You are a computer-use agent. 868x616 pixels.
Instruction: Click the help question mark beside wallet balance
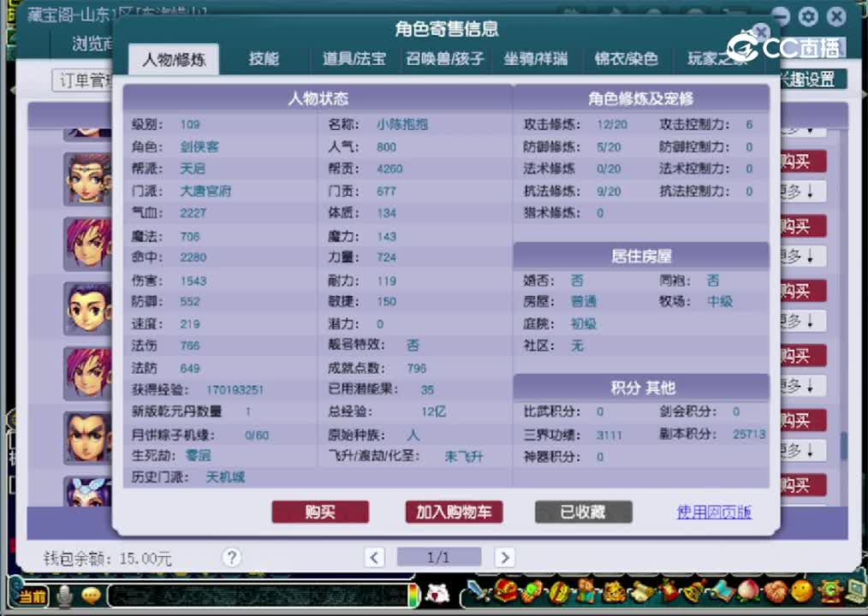(x=231, y=557)
